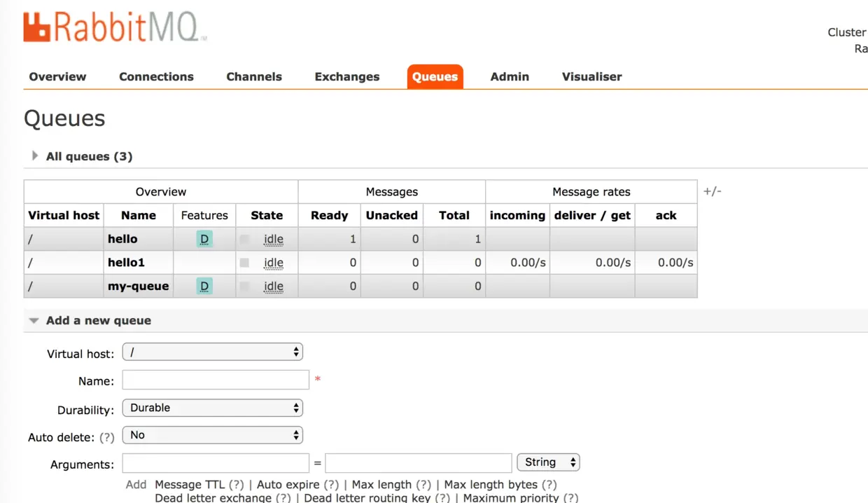Sort by Ready messages column
Image resolution: width=868 pixels, height=503 pixels.
coord(329,215)
